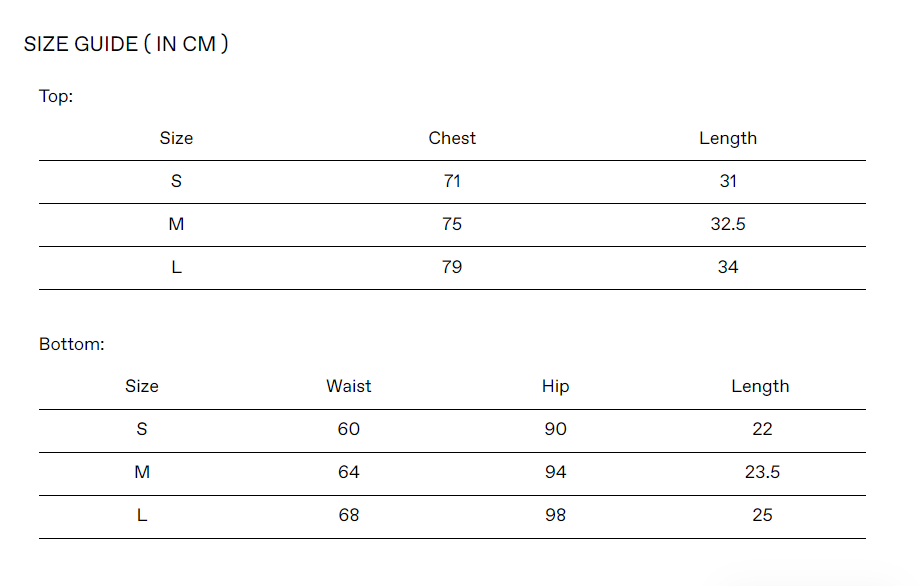Click the SIZE GUIDE ( IN CM ) heading

click(x=126, y=44)
